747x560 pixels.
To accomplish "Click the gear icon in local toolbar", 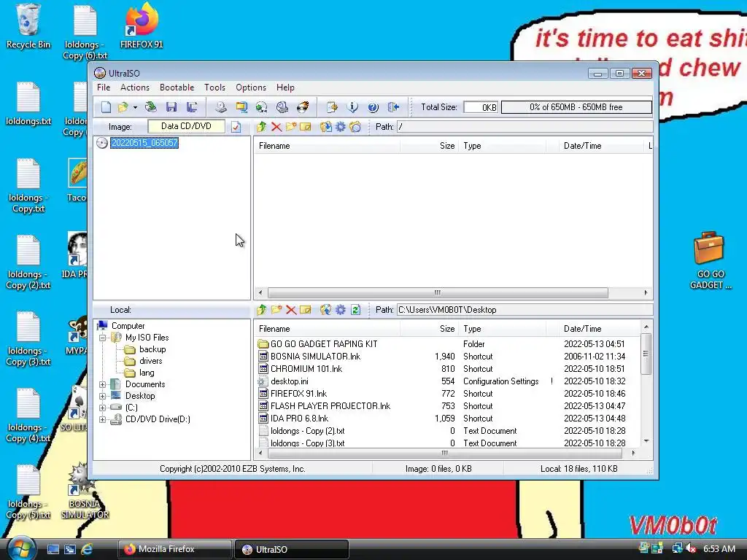I will 341,309.
